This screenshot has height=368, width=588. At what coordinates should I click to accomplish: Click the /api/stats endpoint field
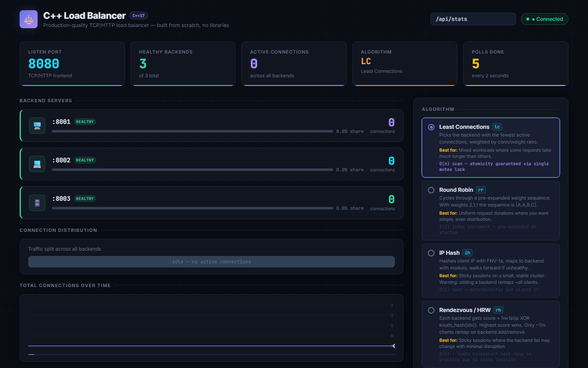click(x=473, y=19)
